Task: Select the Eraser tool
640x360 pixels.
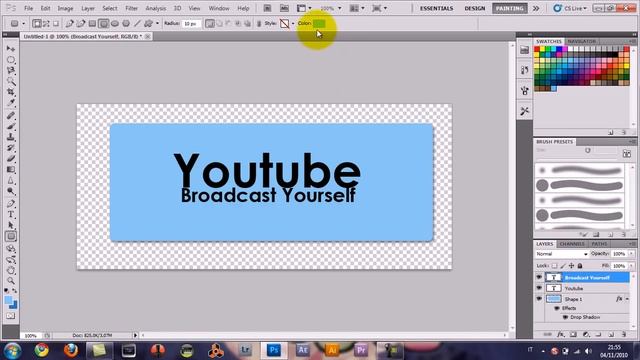Action: [11, 158]
